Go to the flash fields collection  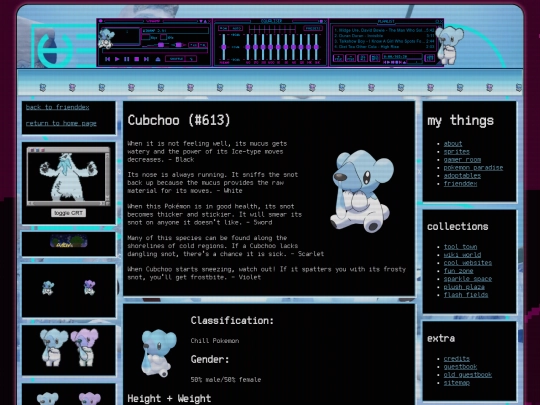click(x=466, y=294)
